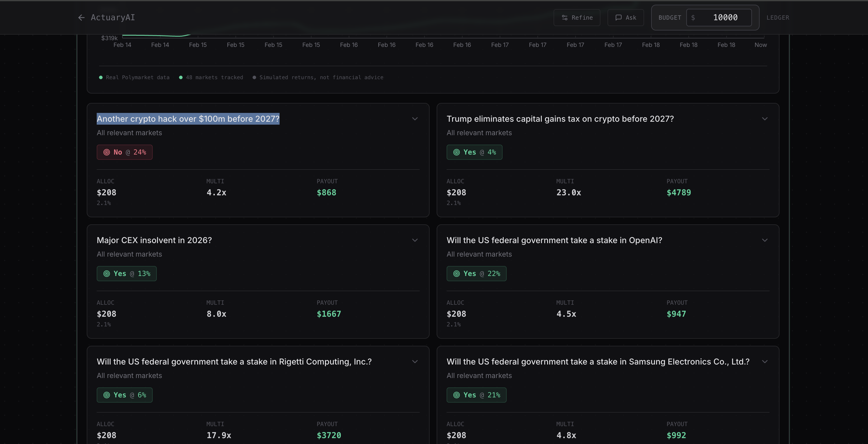Image resolution: width=868 pixels, height=444 pixels.
Task: Click the Now marker on chart axis
Action: pyautogui.click(x=760, y=45)
